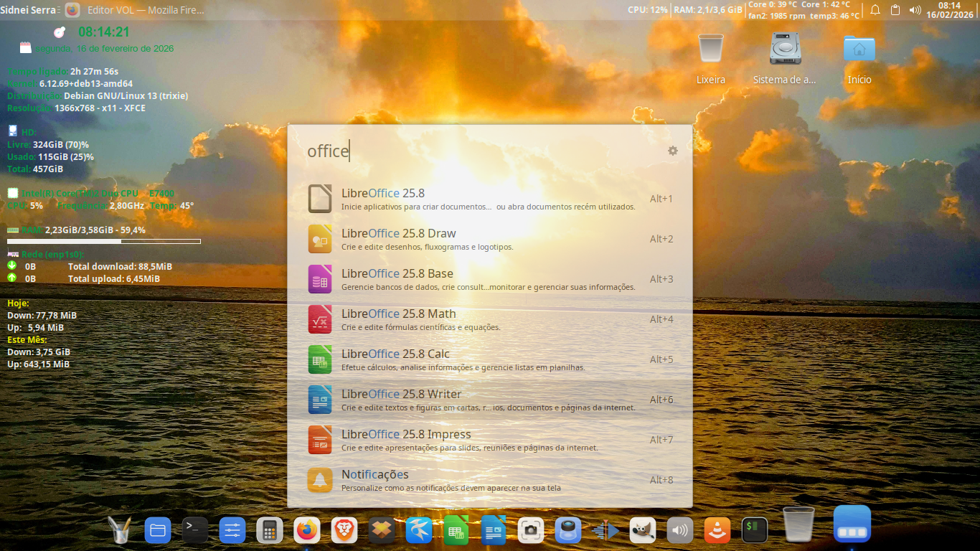Open screenshot camera tool in dock
980x551 pixels.
531,531
